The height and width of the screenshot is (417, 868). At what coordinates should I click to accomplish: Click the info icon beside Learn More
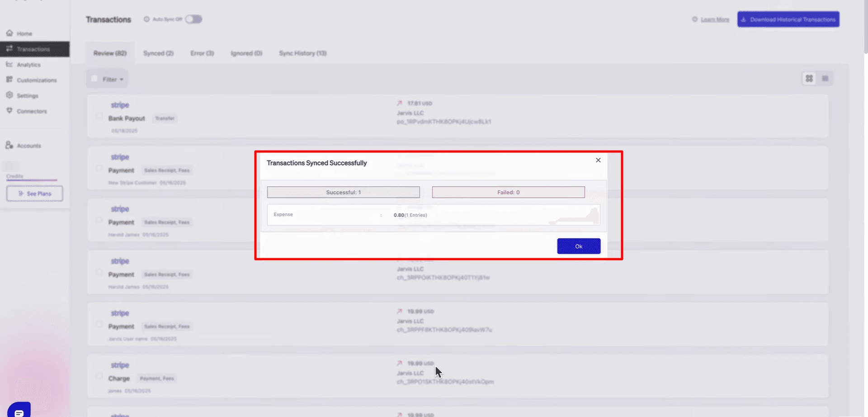pyautogui.click(x=695, y=19)
